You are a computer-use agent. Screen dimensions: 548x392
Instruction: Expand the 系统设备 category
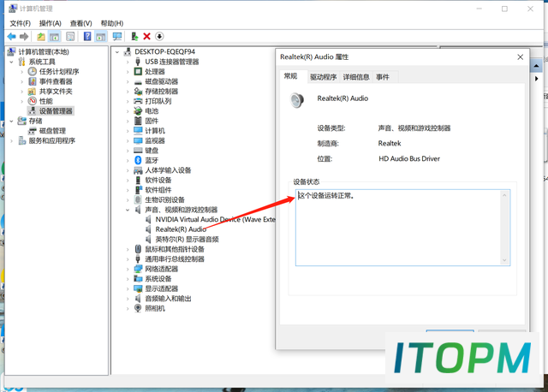(x=128, y=279)
